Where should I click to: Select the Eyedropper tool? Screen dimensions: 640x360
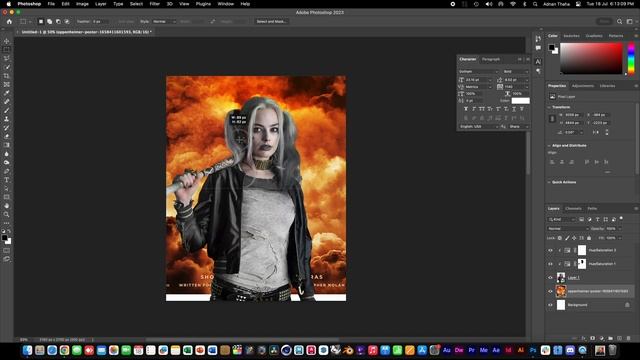[7, 93]
